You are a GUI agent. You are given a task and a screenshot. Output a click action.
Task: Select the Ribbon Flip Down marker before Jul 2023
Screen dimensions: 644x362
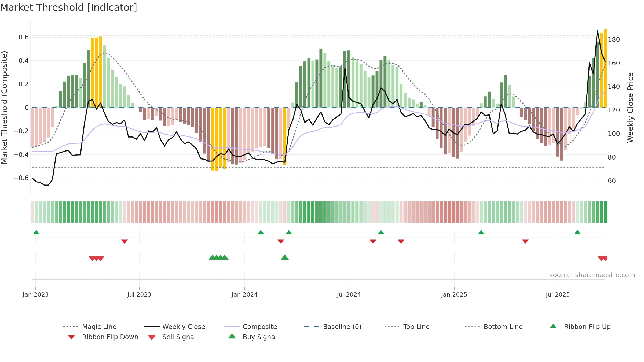click(125, 242)
